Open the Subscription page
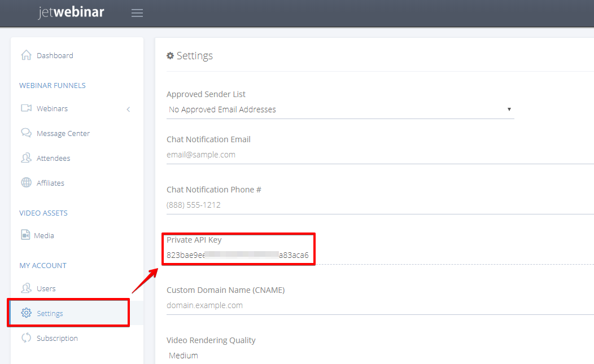Image resolution: width=594 pixels, height=364 pixels. point(57,338)
